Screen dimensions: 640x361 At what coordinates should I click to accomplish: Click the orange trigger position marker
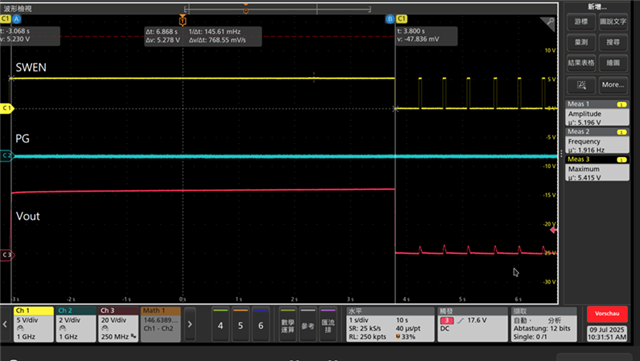(x=182, y=20)
